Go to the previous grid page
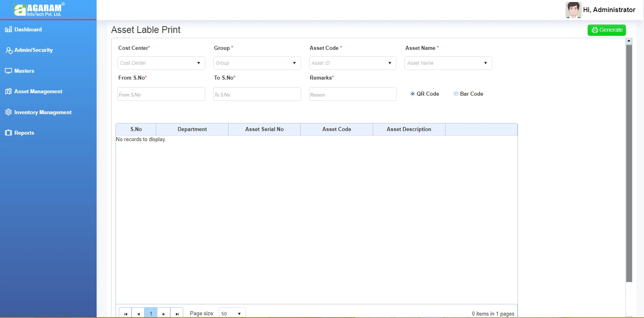This screenshot has width=644, height=318. [x=138, y=314]
